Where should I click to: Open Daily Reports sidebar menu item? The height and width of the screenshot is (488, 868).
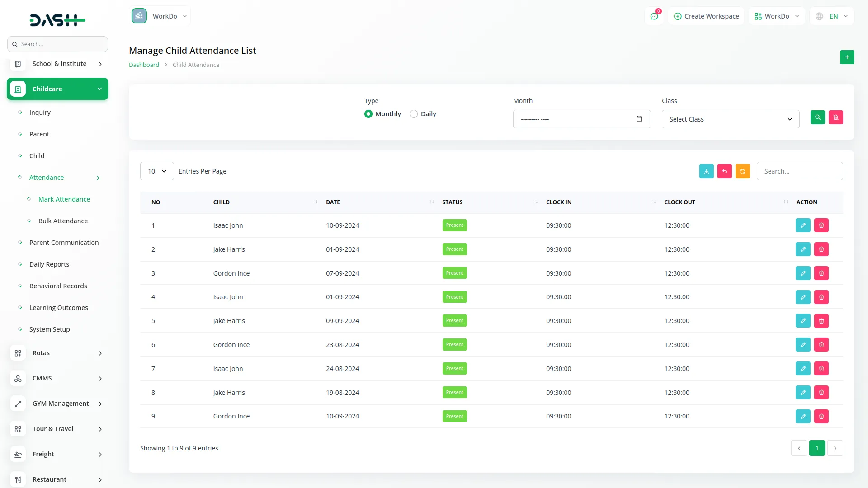coord(49,264)
